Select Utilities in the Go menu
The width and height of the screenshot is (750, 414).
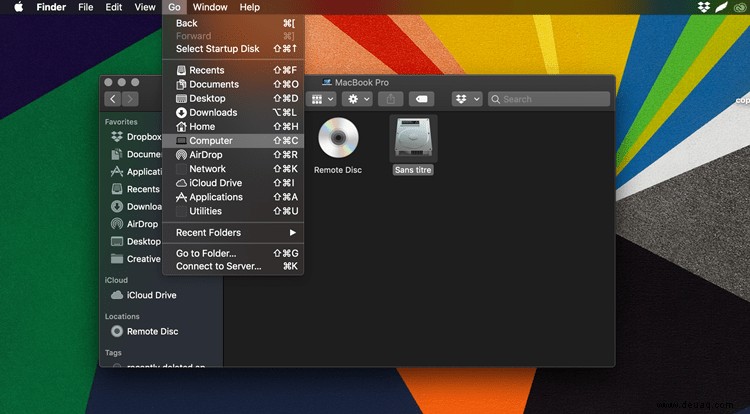[x=233, y=211]
